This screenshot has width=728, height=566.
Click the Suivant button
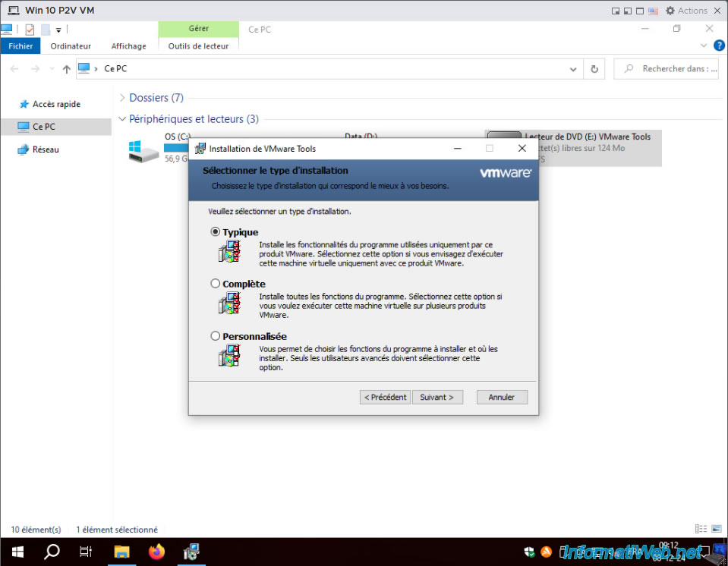[437, 397]
